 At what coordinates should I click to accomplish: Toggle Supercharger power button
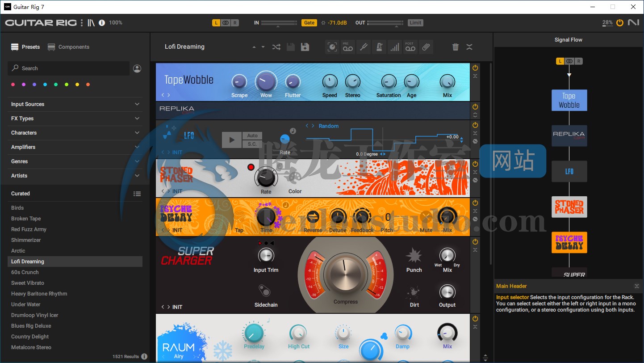coord(475,242)
